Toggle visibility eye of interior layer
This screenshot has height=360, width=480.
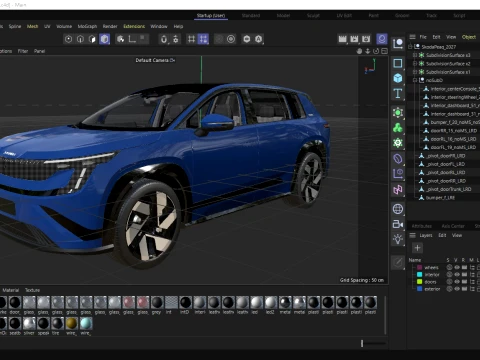[457, 275]
